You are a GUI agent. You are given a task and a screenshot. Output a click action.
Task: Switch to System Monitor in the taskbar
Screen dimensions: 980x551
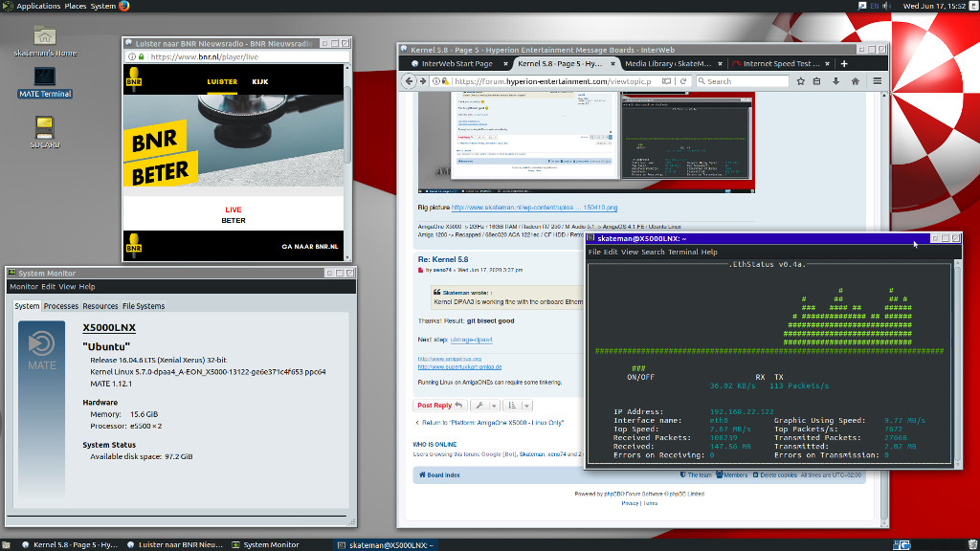click(x=266, y=544)
